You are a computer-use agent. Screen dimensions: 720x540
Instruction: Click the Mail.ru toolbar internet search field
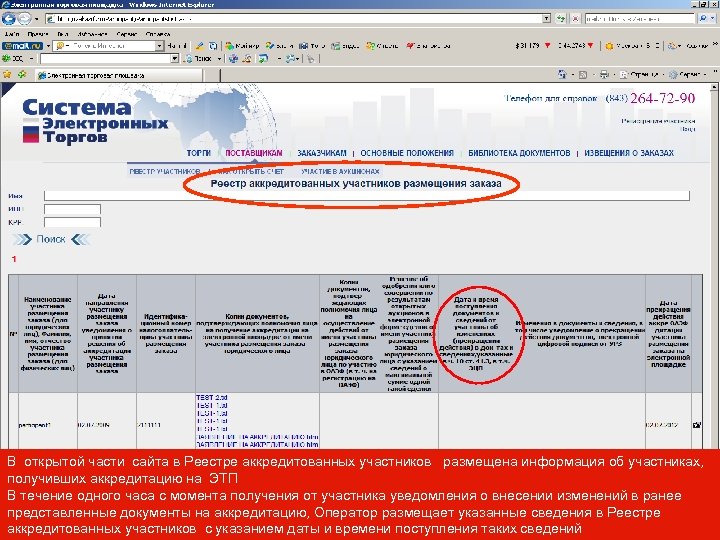(105, 46)
